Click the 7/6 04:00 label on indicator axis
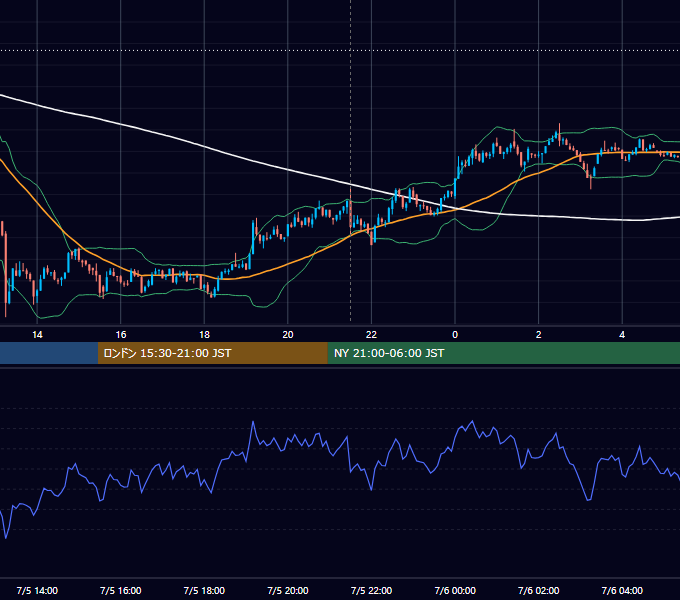680x600 pixels. [x=622, y=590]
